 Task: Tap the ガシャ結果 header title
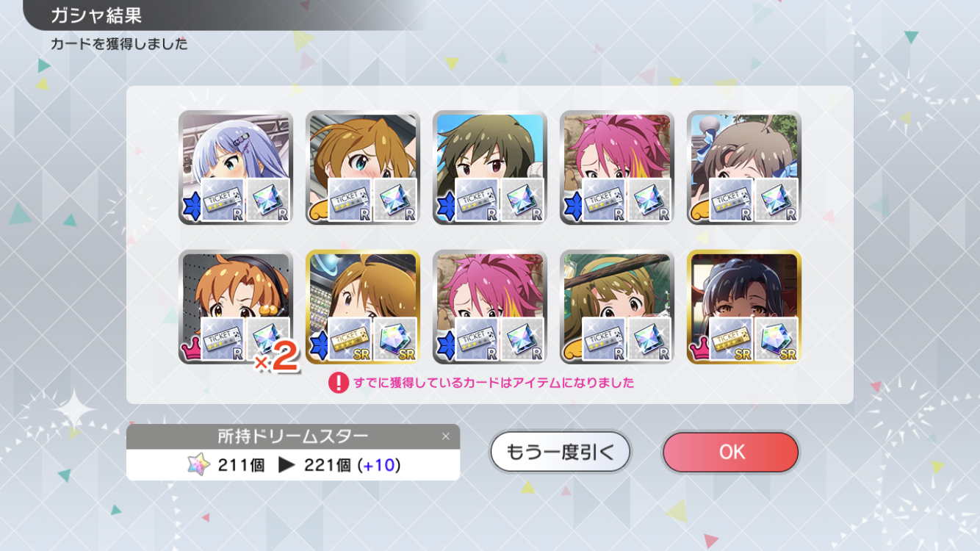tap(96, 15)
